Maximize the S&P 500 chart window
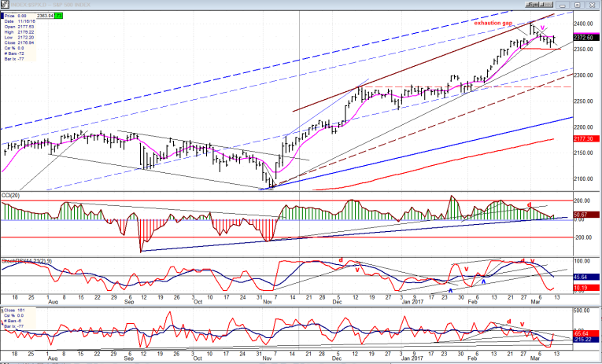Viewport: 602px width, 364px height. tap(577, 5)
